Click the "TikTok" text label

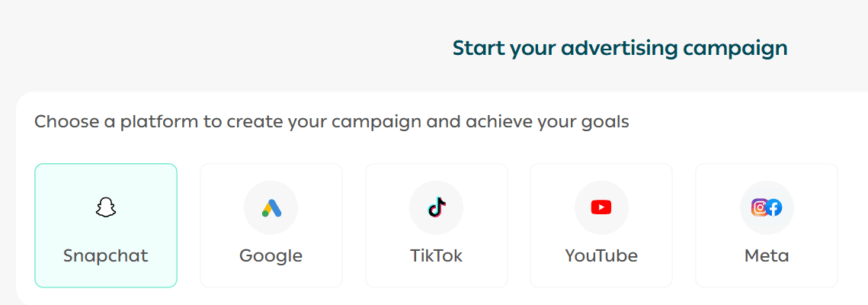(x=437, y=255)
